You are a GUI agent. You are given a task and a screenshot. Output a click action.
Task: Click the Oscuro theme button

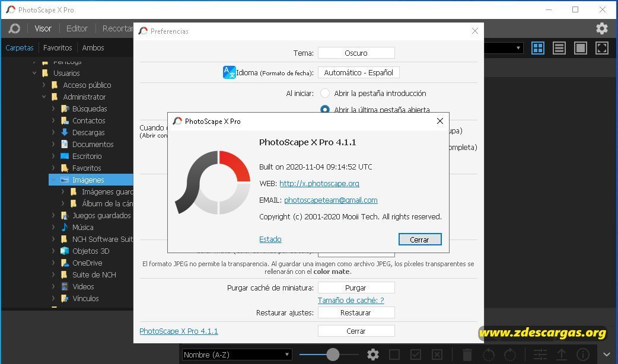pyautogui.click(x=356, y=53)
